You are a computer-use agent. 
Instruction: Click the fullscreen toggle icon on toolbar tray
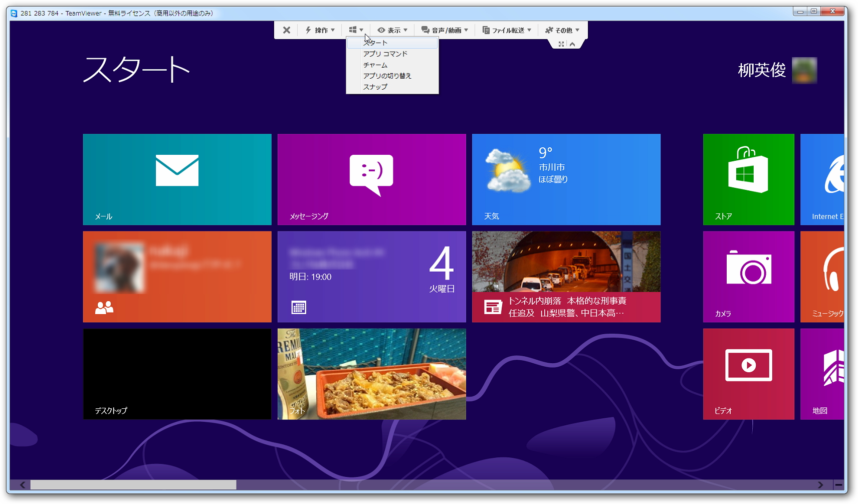click(x=561, y=44)
